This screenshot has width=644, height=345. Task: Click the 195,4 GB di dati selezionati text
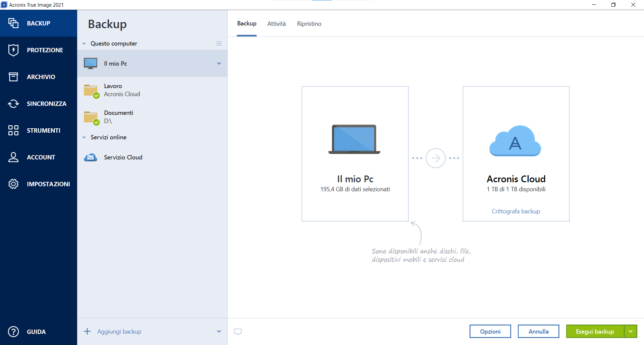(355, 189)
